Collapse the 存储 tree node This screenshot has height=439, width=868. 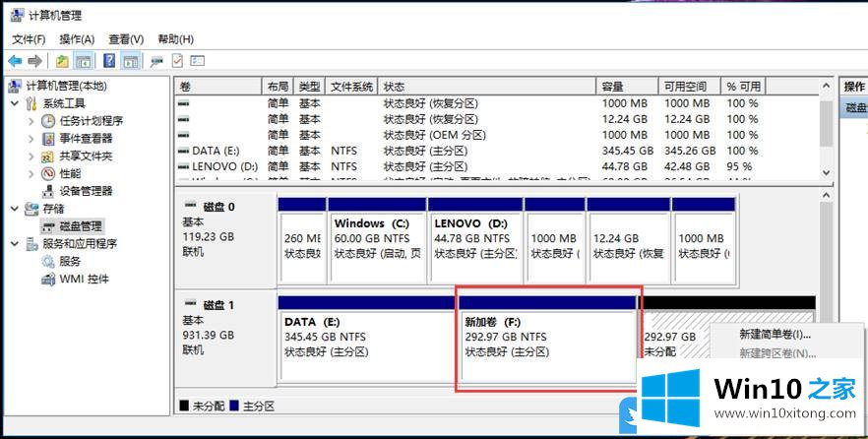15,209
